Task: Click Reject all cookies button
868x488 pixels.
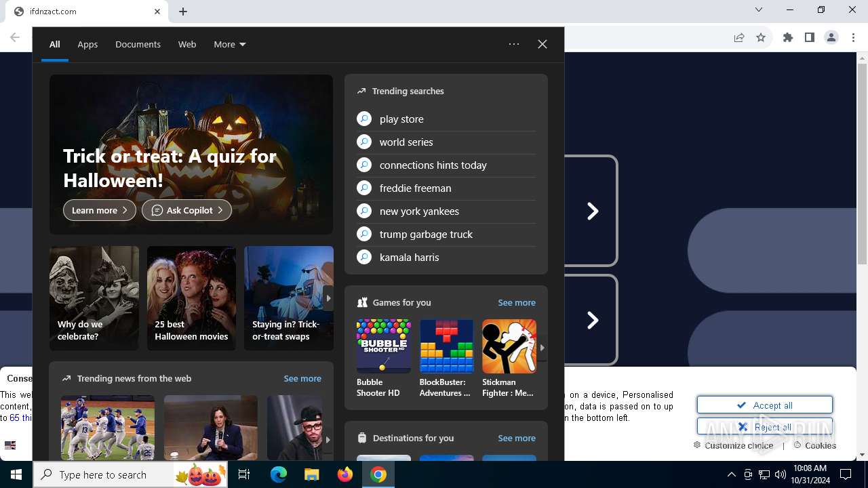Action: tap(765, 427)
